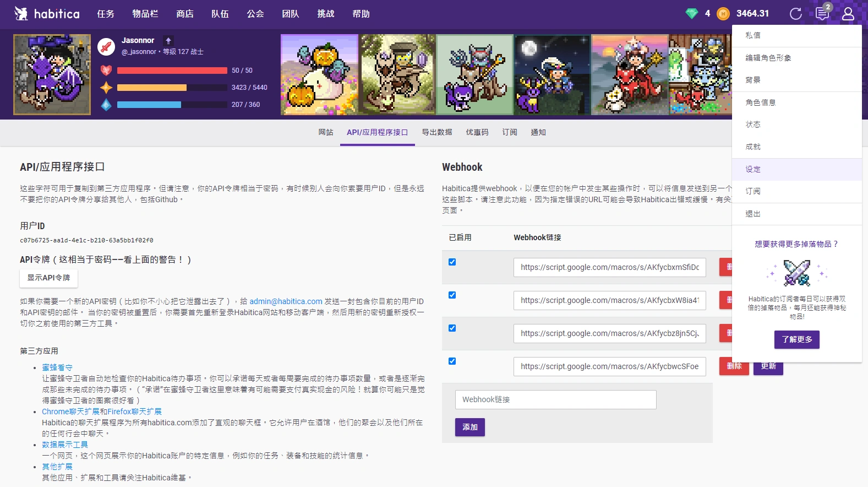Choose 订阅 from the user dropdown menu
Viewport: 868px width, 487px height.
pos(797,191)
